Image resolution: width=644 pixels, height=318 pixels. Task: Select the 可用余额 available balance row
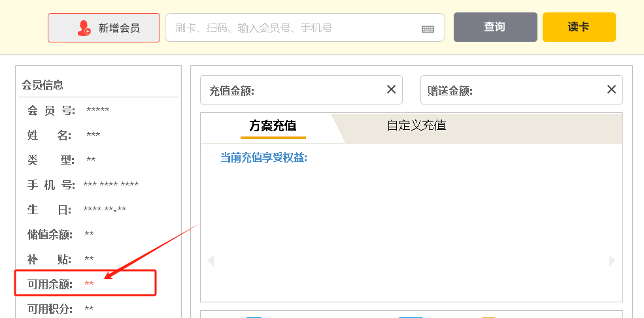[x=86, y=284]
